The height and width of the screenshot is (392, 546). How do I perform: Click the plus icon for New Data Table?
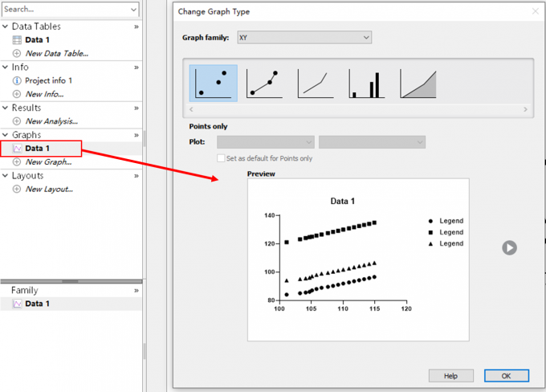pos(17,53)
